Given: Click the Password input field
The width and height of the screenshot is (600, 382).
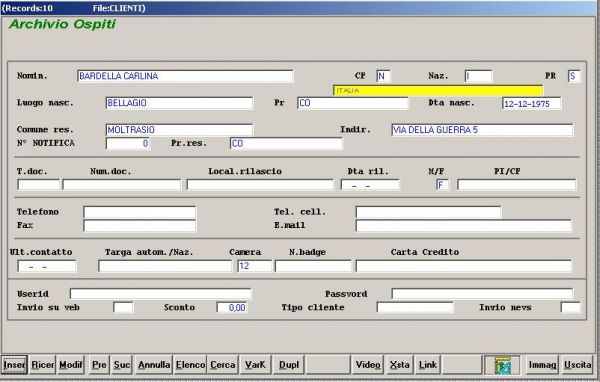Looking at the screenshot, I should coord(482,294).
